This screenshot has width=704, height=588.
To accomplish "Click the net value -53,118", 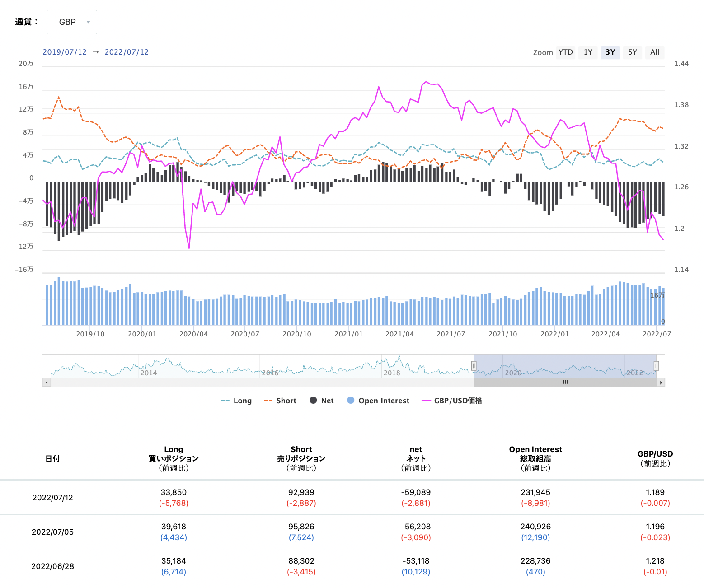I will click(x=416, y=561).
